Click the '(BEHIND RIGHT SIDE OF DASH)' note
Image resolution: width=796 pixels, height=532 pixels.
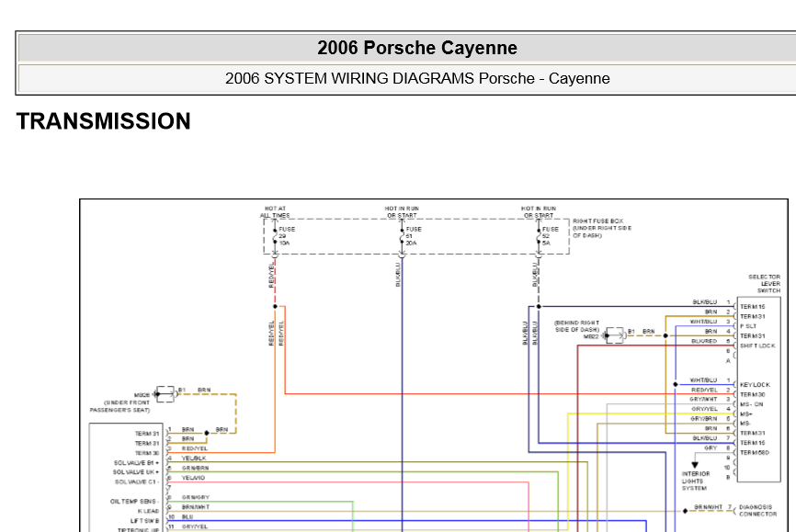(576, 326)
